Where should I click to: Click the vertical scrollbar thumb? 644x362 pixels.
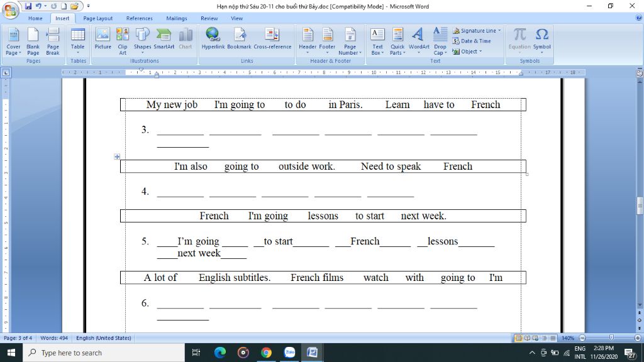pos(640,206)
